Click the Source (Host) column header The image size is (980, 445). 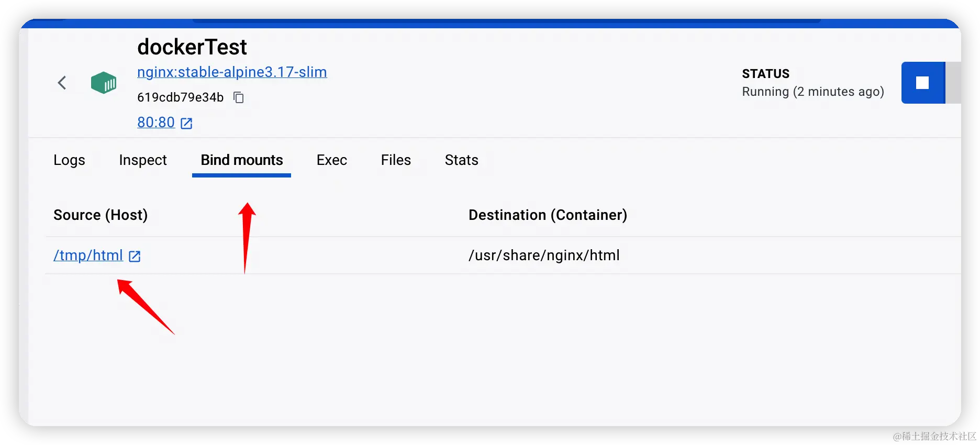coord(101,215)
